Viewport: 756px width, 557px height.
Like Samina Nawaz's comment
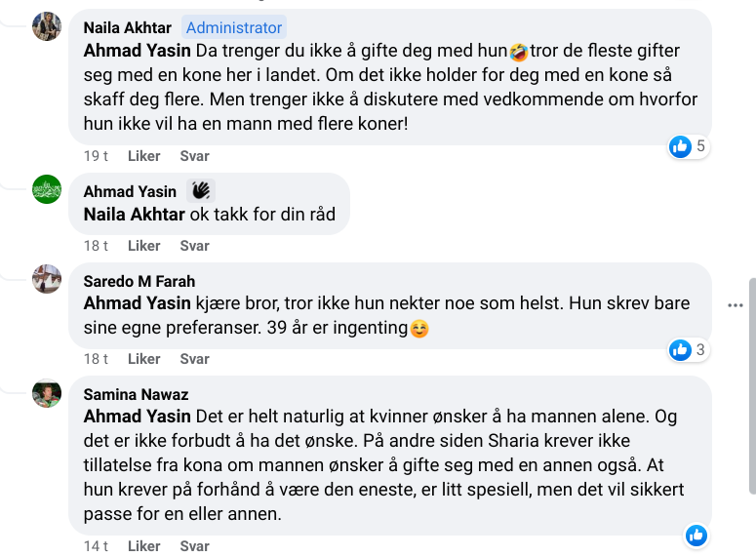144,546
